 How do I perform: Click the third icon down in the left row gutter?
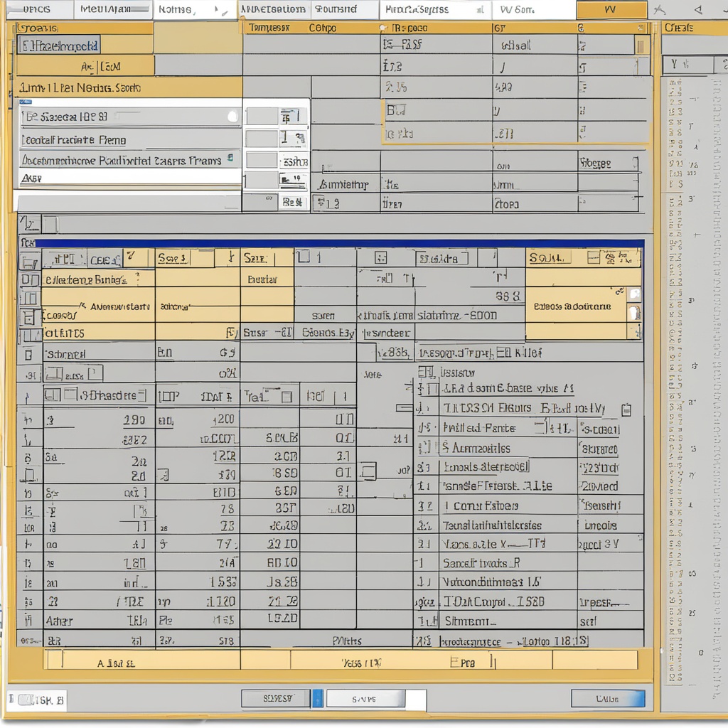(29, 299)
